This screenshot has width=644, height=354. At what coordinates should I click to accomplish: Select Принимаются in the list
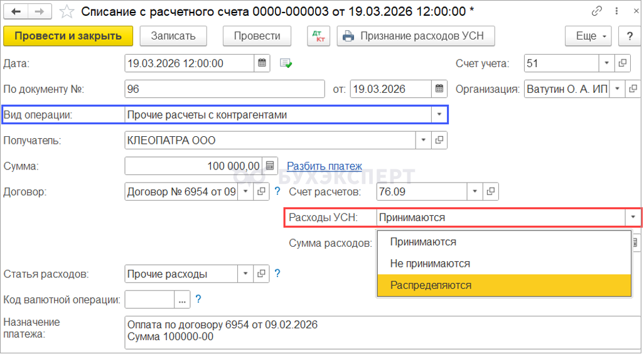click(505, 242)
